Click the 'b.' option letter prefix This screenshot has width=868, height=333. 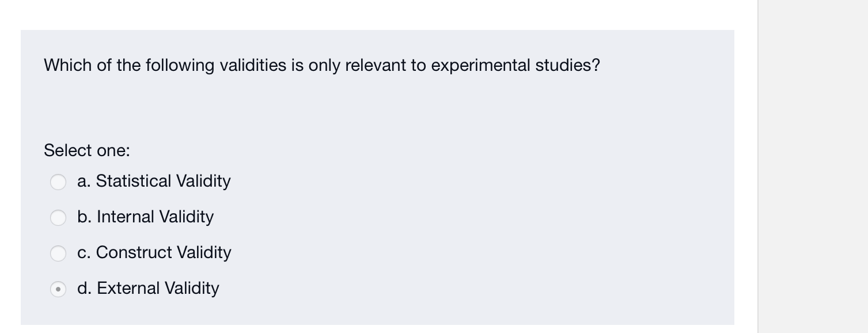(x=84, y=217)
